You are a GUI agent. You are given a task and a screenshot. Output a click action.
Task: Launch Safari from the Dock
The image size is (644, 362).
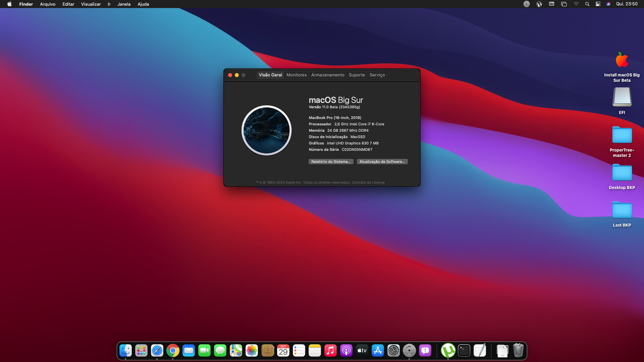point(157,350)
